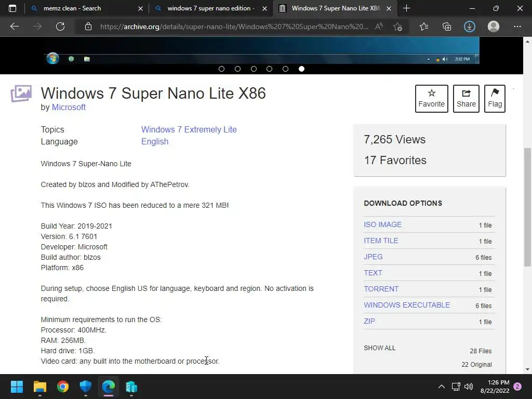Image resolution: width=532 pixels, height=399 pixels.
Task: Select the sixth filled carousel dot
Action: point(301,69)
